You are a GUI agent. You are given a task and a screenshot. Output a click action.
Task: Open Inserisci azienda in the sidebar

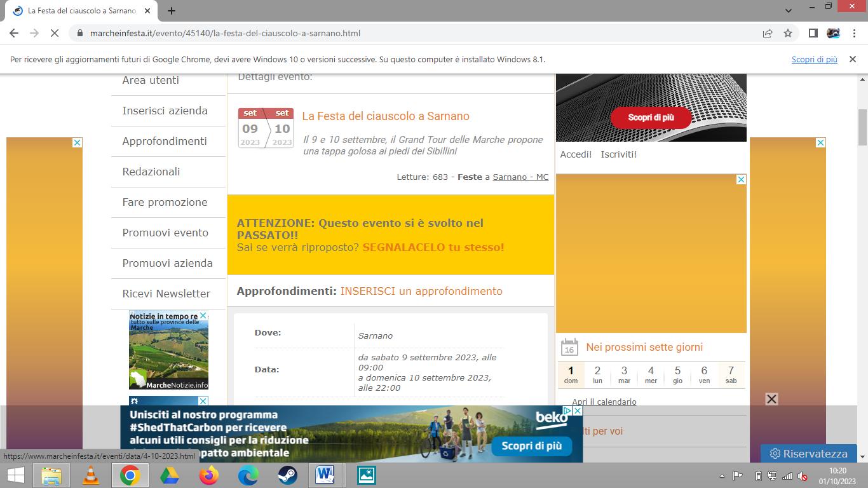pos(165,111)
